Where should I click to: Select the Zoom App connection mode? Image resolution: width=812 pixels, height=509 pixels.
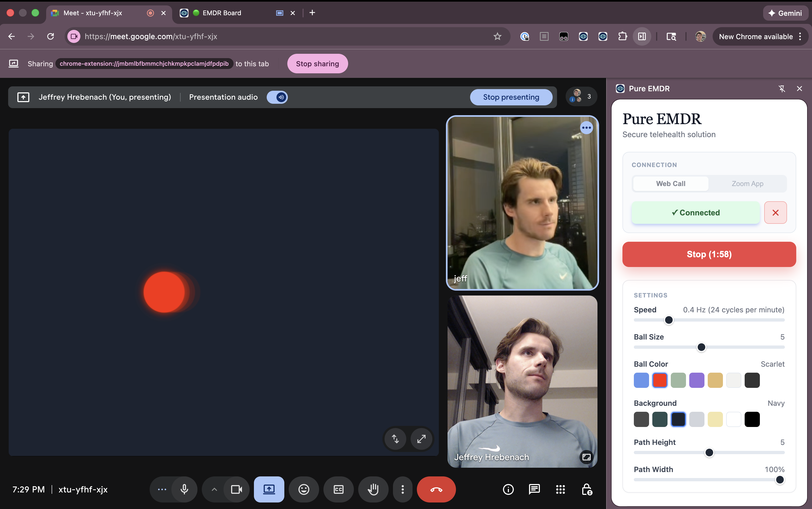(747, 183)
